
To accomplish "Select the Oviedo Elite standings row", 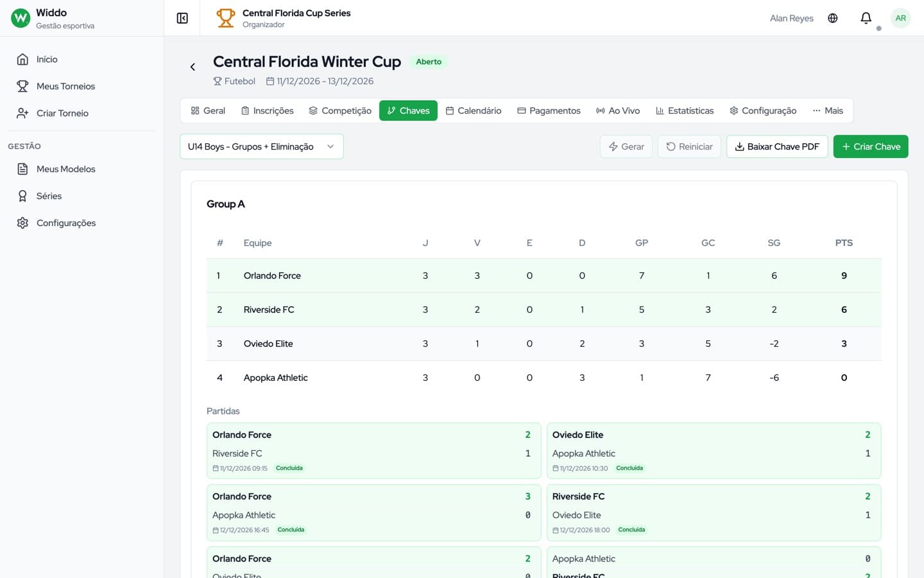I will (543, 344).
